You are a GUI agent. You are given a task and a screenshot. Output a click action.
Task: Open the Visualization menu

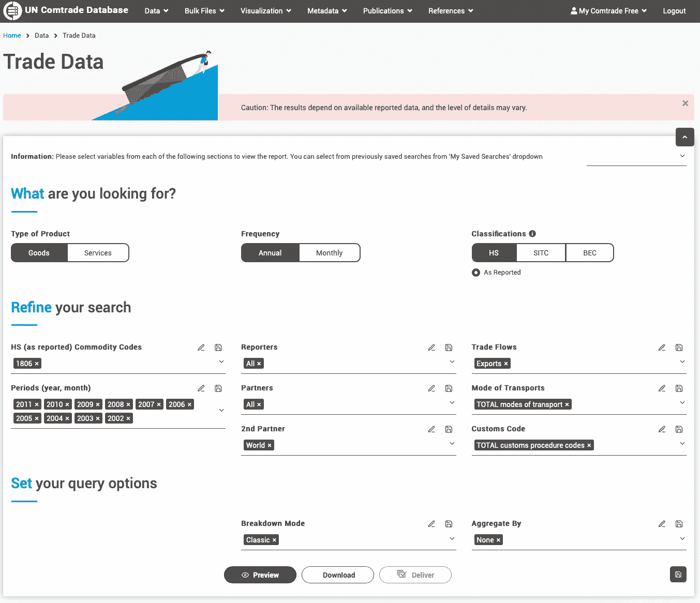coord(266,11)
